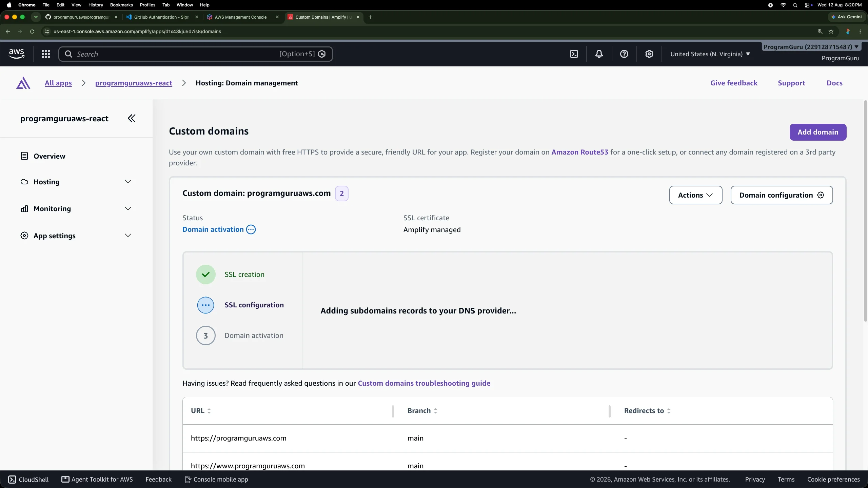Viewport: 868px width, 488px height.
Task: Open the Support link
Action: [791, 83]
